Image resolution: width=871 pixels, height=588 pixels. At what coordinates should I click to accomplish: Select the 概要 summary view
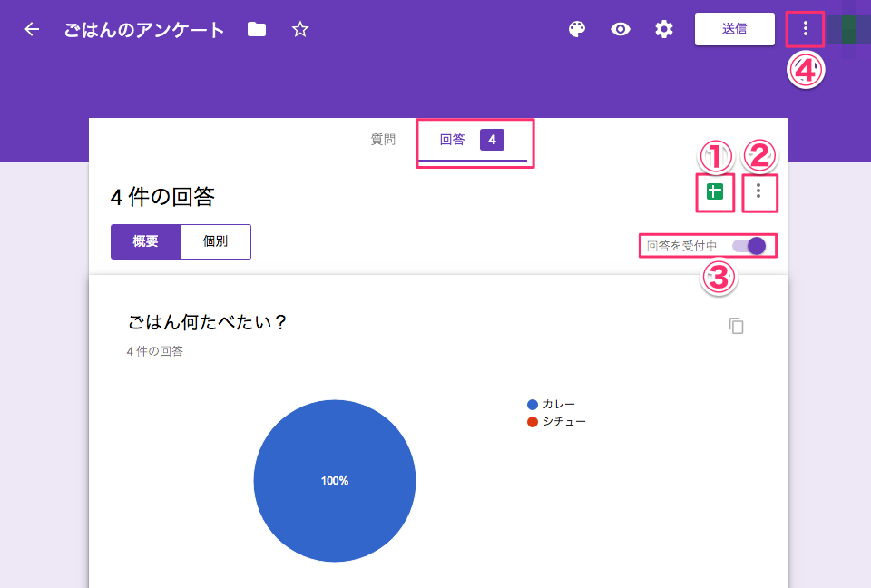145,241
